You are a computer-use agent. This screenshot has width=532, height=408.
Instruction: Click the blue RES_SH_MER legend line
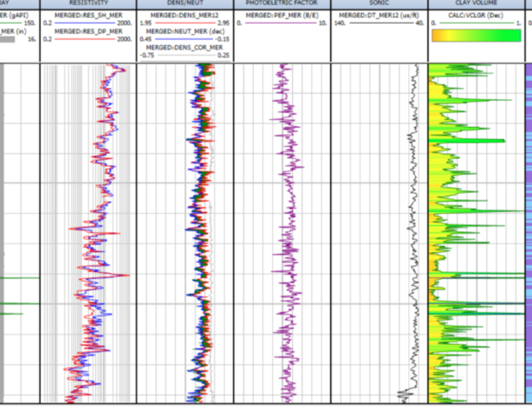(x=88, y=22)
